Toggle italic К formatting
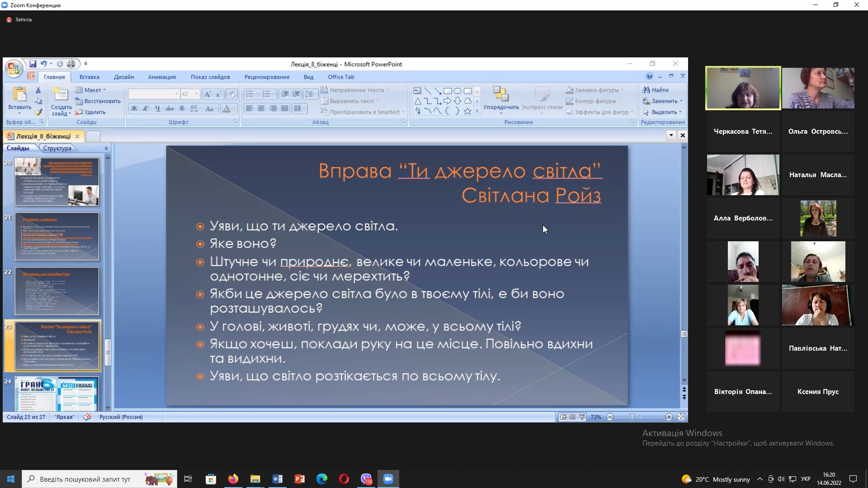868x488 pixels. click(146, 108)
